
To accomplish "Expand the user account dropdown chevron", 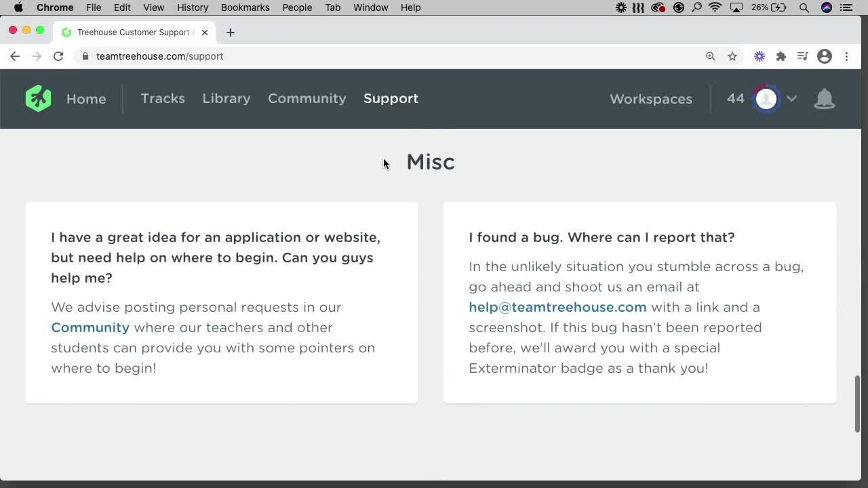I will coord(791,99).
